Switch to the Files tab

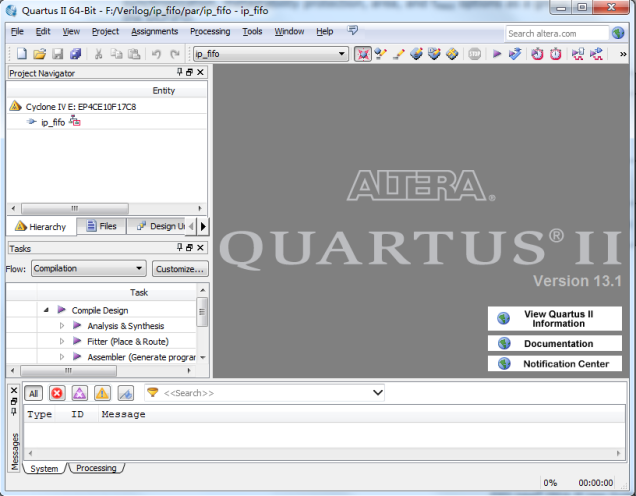102,226
